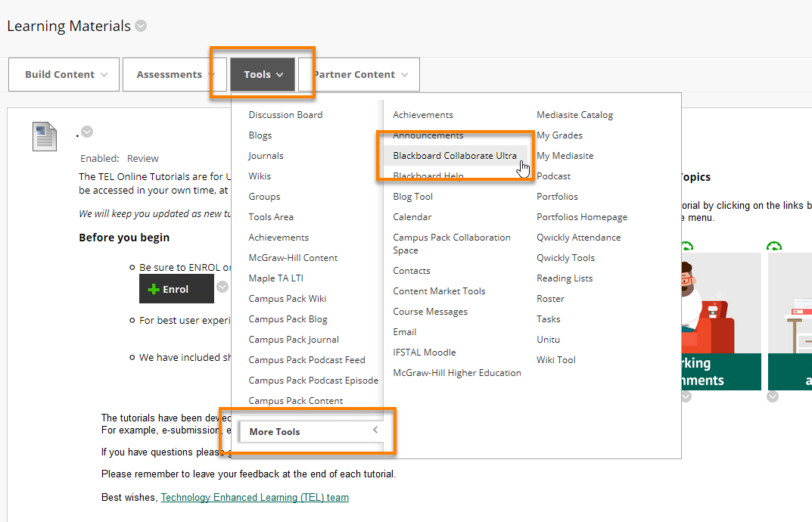The image size is (812, 522).
Task: Open the item options chevron above Enabled: Review
Action: coord(87,132)
